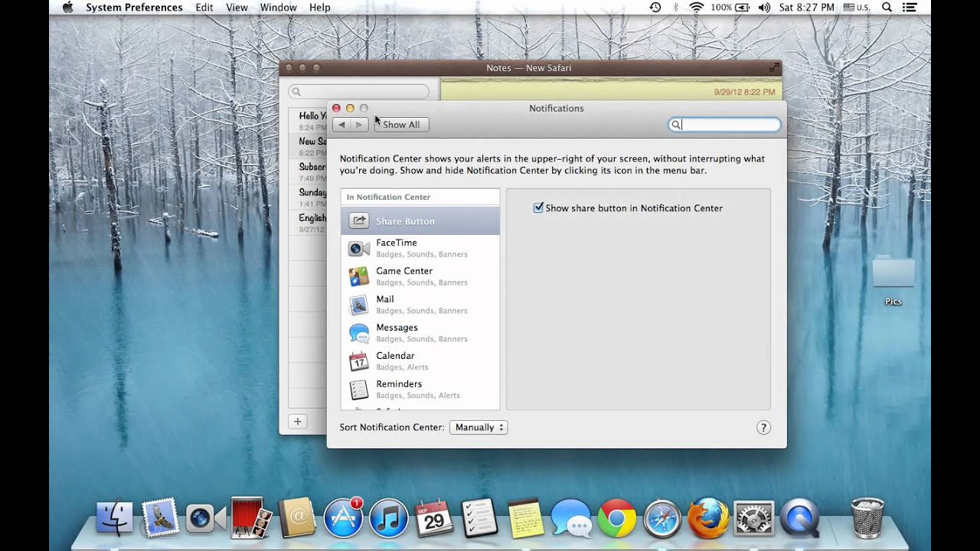Click the Show All button
The height and width of the screenshot is (551, 980).
pyautogui.click(x=402, y=125)
